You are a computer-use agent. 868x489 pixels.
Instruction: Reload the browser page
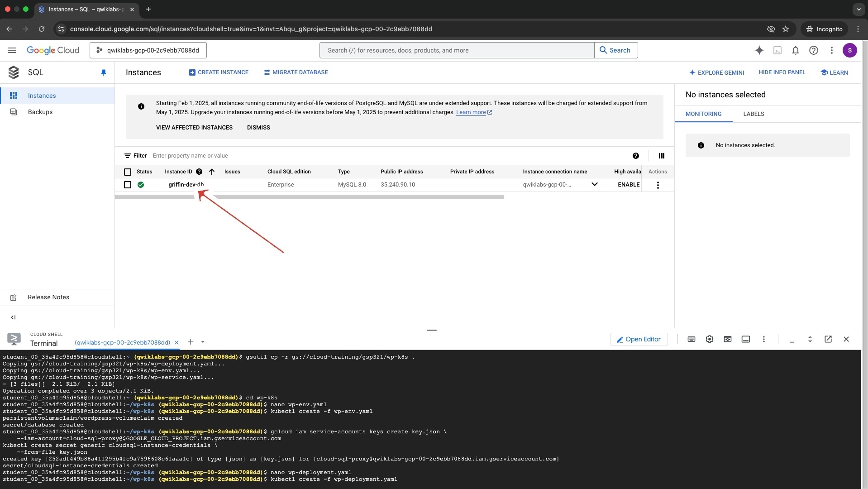click(x=42, y=29)
